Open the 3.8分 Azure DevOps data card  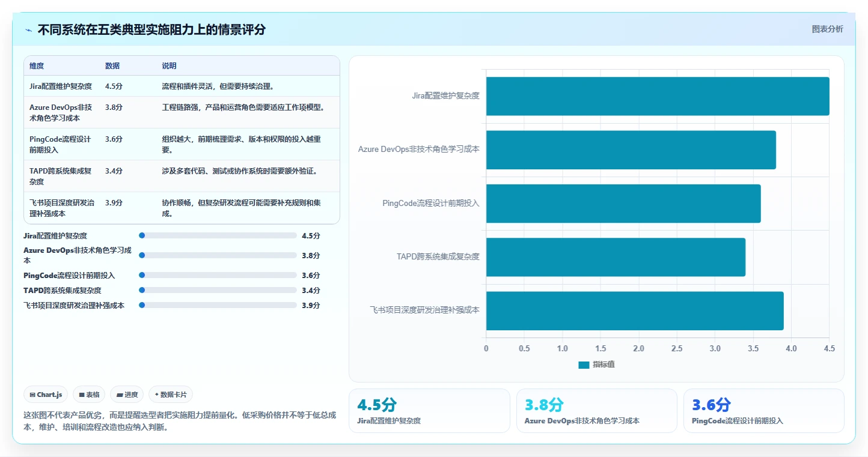(596, 411)
